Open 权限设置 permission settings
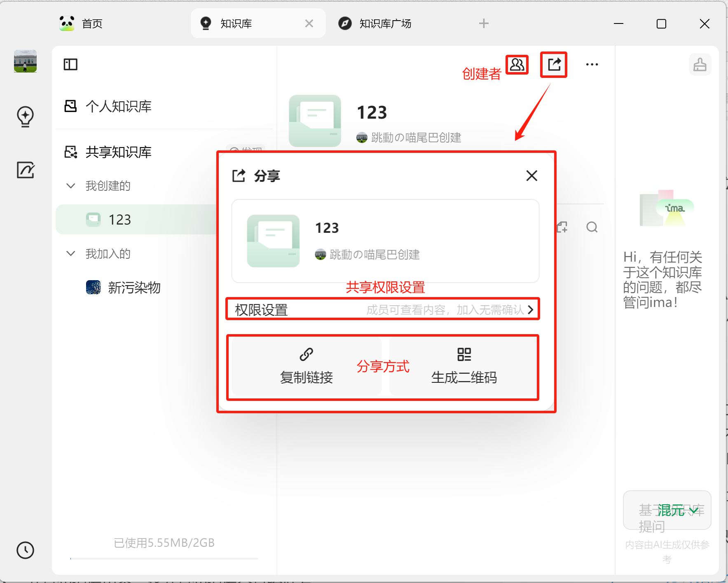728x583 pixels. click(382, 309)
